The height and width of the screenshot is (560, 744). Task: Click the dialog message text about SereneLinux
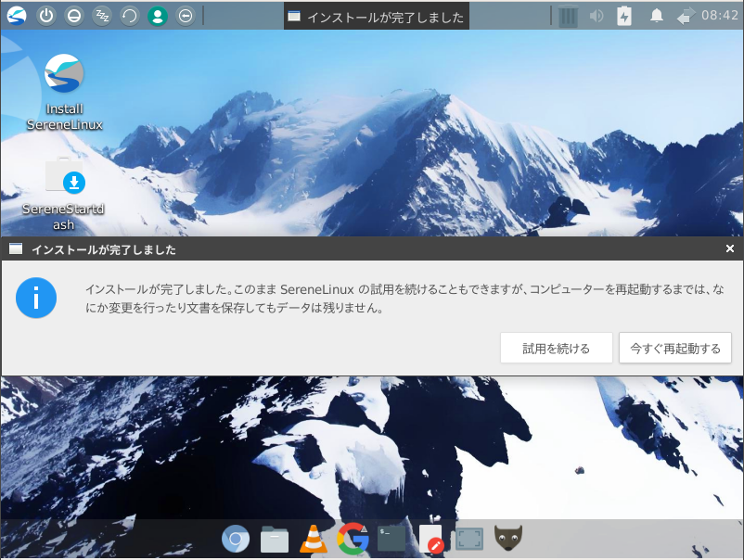pyautogui.click(x=404, y=299)
